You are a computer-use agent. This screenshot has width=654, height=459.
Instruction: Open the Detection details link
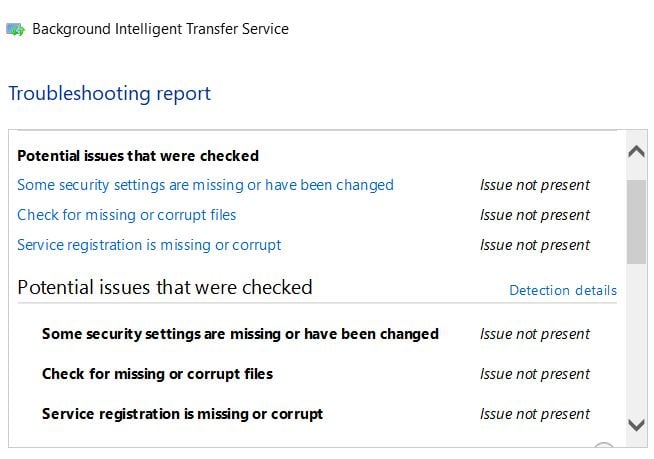click(563, 290)
